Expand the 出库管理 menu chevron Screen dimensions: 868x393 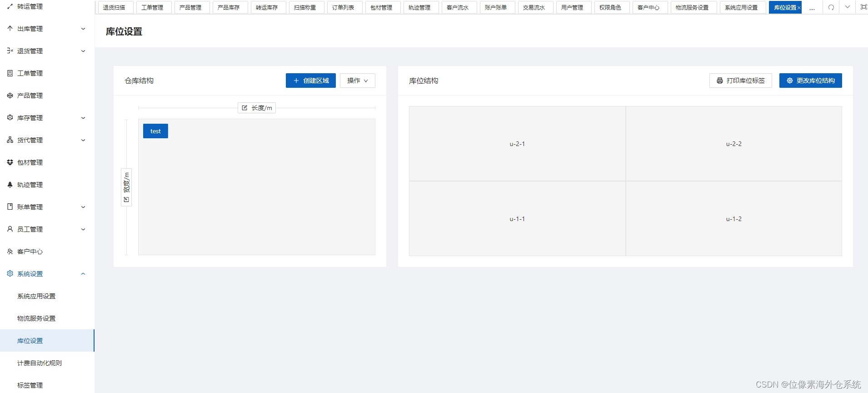[x=83, y=29]
